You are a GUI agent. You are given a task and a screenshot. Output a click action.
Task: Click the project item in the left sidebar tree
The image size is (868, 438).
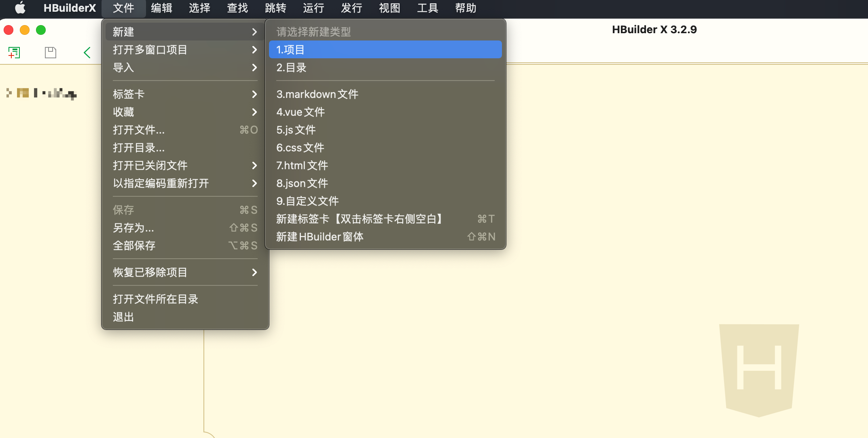40,93
